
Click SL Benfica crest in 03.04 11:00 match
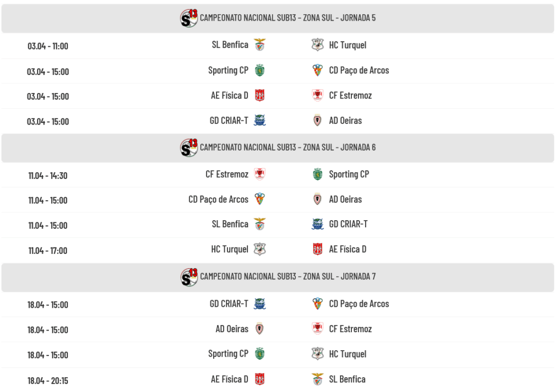(x=259, y=45)
